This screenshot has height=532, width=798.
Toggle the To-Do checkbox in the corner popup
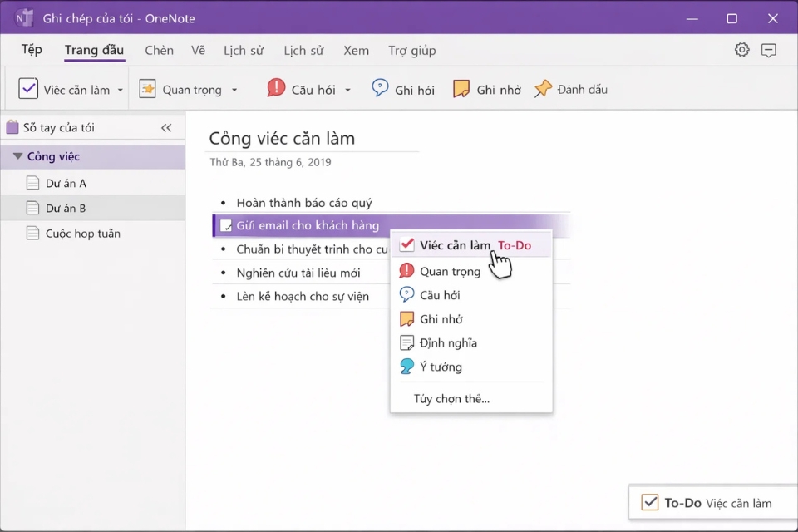tap(649, 503)
